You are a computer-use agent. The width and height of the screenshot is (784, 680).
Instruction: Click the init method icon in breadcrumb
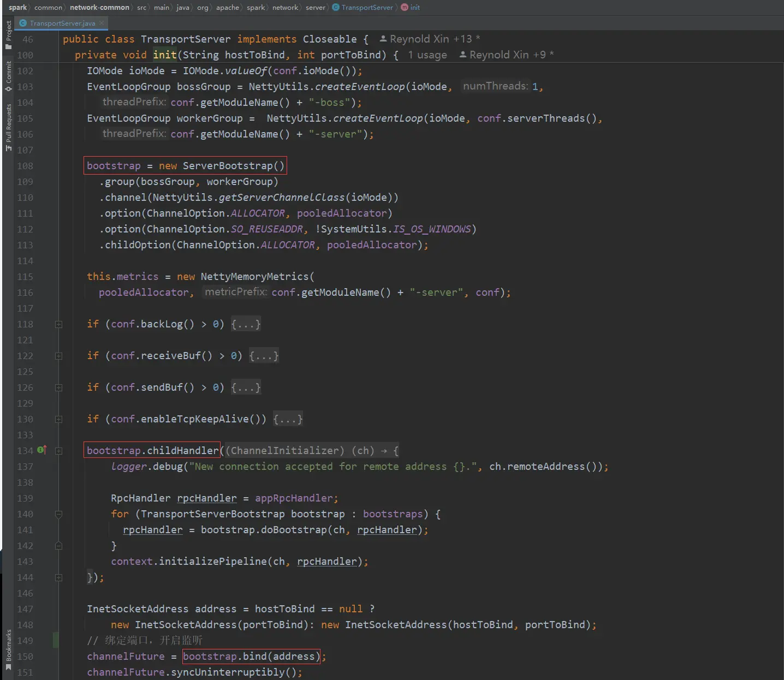405,7
